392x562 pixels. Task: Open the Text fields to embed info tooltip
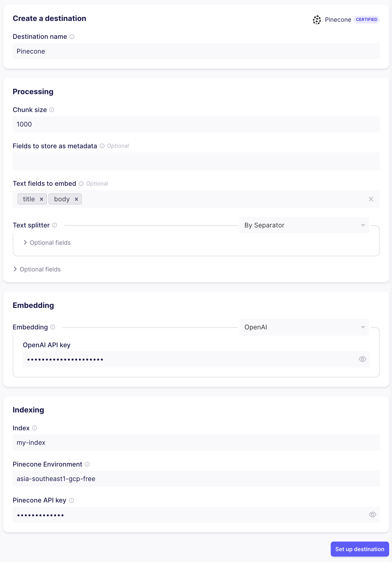tap(81, 184)
